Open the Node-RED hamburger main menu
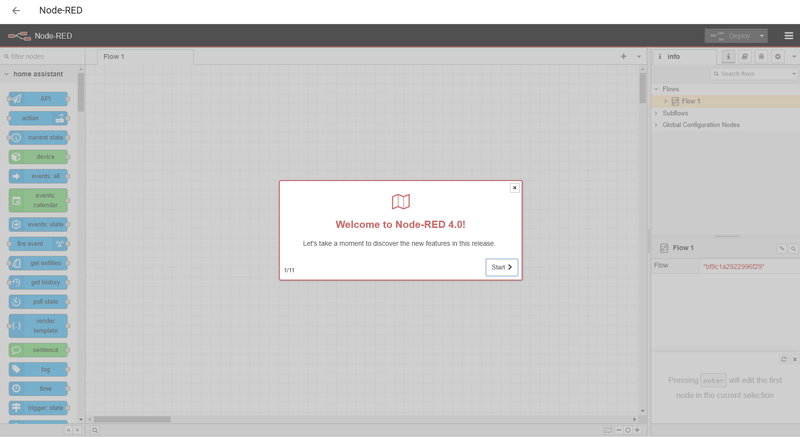Viewport: 800px width, 437px height. 789,36
